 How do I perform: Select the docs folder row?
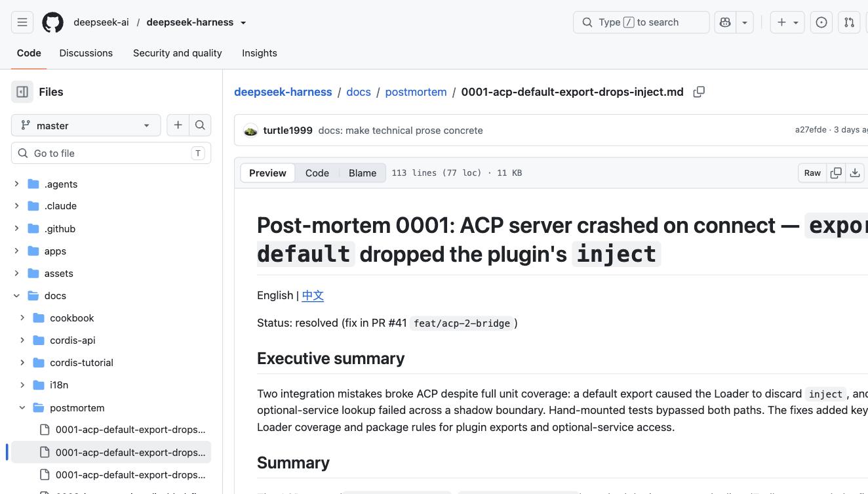point(111,296)
